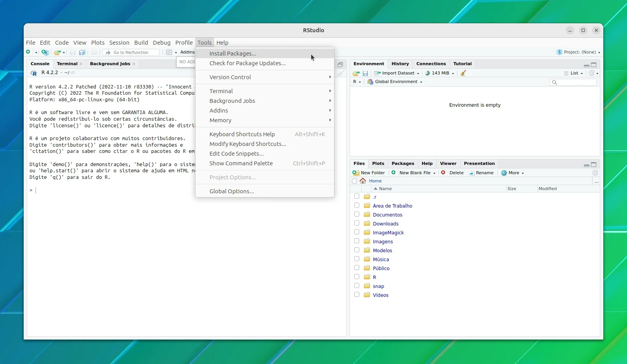Image resolution: width=627 pixels, height=364 pixels.
Task: Check the box for .r folder
Action: point(357,196)
